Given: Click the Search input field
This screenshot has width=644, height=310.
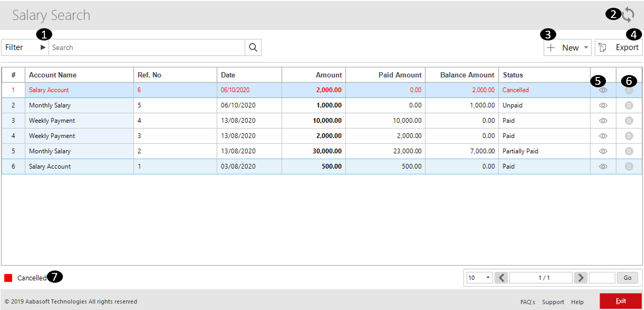Looking at the screenshot, I should pyautogui.click(x=147, y=47).
